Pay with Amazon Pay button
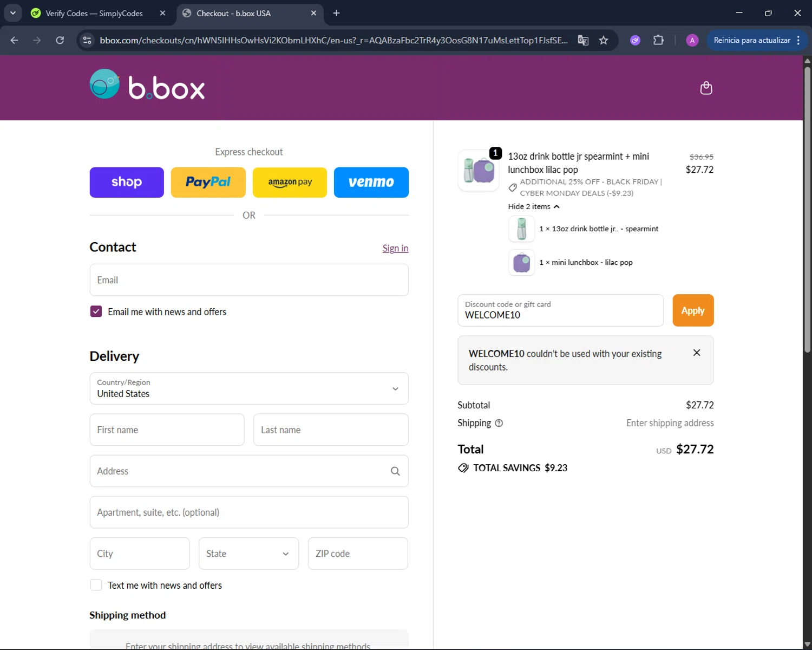Viewport: 812px width, 650px height. point(290,183)
